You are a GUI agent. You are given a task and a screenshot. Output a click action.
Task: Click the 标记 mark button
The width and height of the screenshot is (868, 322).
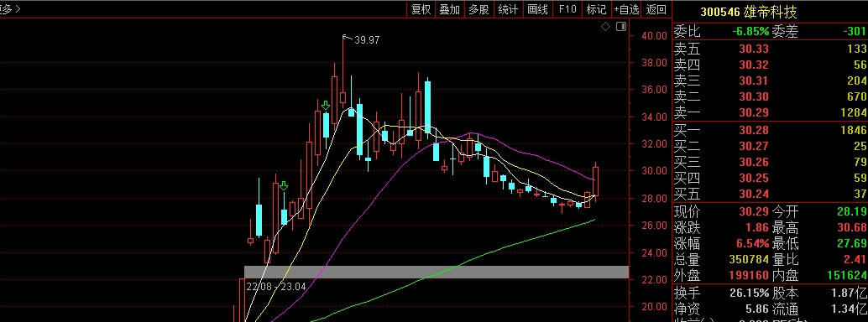click(596, 9)
